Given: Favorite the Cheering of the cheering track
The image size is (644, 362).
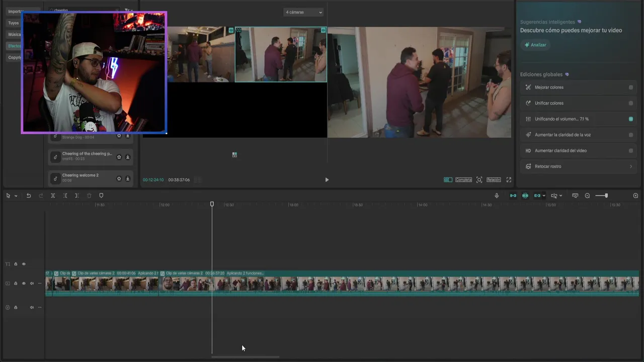Looking at the screenshot, I should pyautogui.click(x=119, y=157).
